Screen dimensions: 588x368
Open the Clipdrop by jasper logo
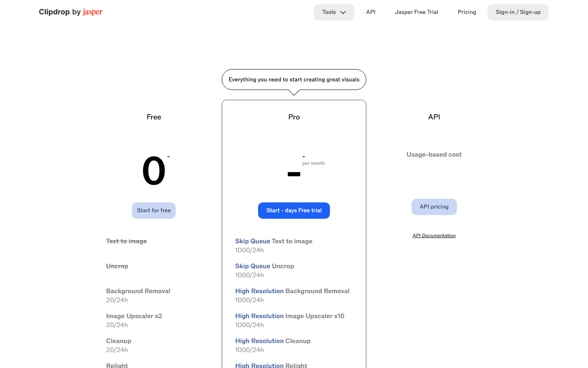[x=71, y=12]
